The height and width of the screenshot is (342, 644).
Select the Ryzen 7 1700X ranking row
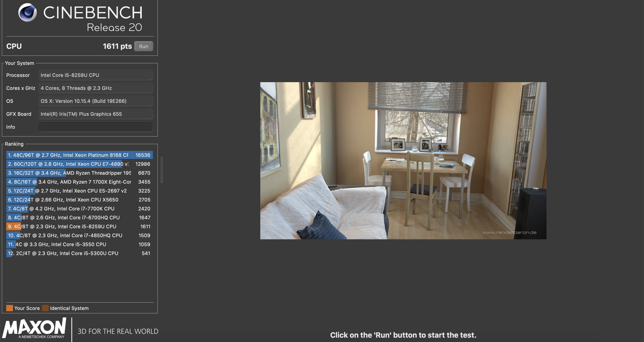[80, 182]
